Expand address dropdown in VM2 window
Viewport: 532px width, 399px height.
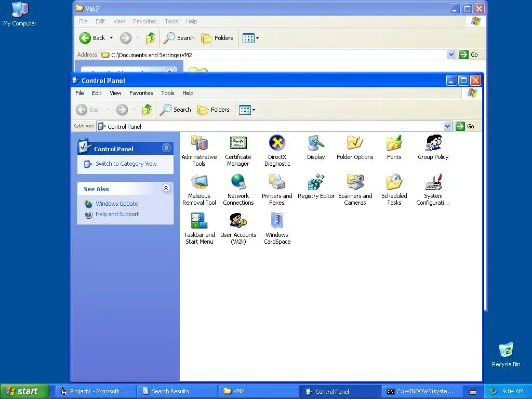[x=451, y=55]
